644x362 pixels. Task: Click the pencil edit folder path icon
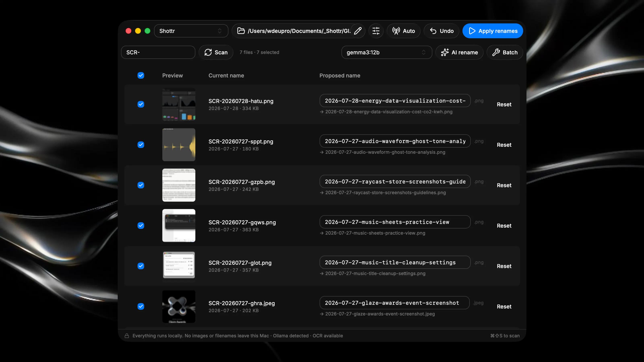pyautogui.click(x=358, y=31)
